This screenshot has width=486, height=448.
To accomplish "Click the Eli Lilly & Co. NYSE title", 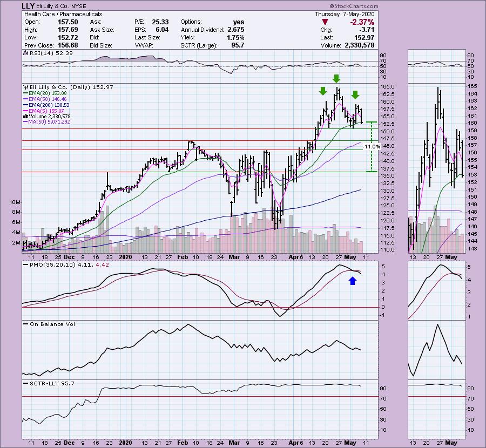I will tap(61, 6).
